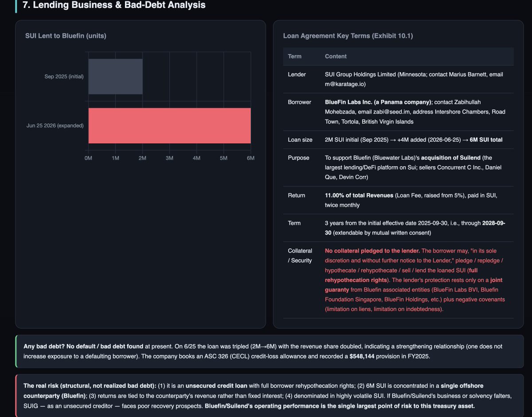This screenshot has width=532, height=417.
Task: Select the 'Loan size' row label
Action: [x=301, y=140]
